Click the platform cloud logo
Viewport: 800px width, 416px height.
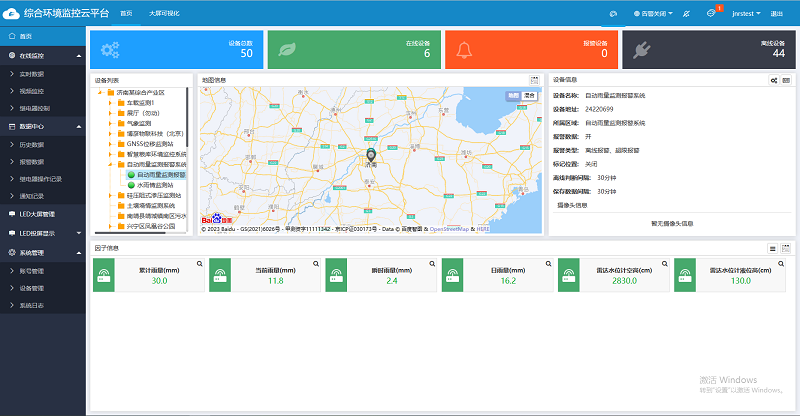pyautogui.click(x=10, y=13)
